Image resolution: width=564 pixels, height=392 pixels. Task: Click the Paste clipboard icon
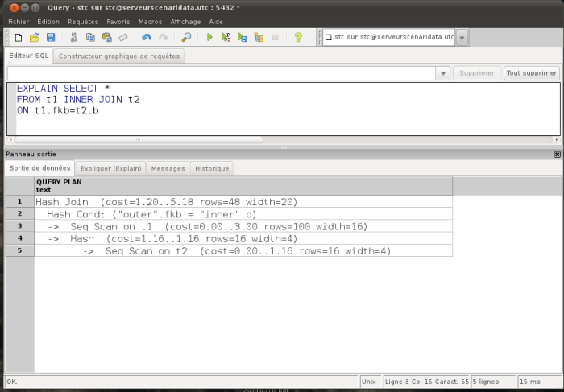[x=107, y=37]
